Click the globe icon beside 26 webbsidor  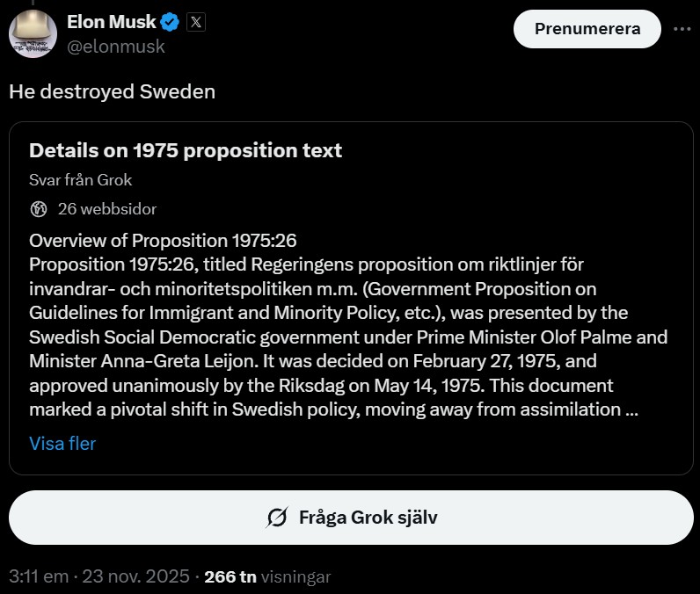tap(38, 209)
